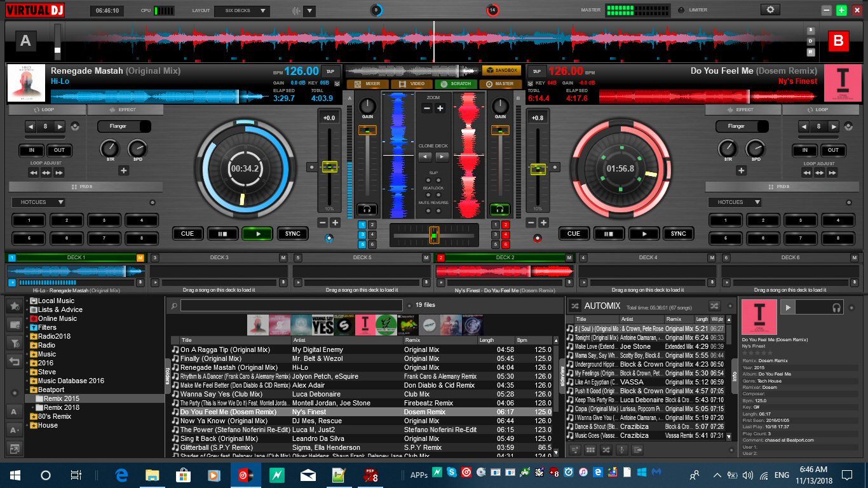The image size is (868, 488).
Task: Toggle right deck green headphone cue button
Action: pos(499,208)
